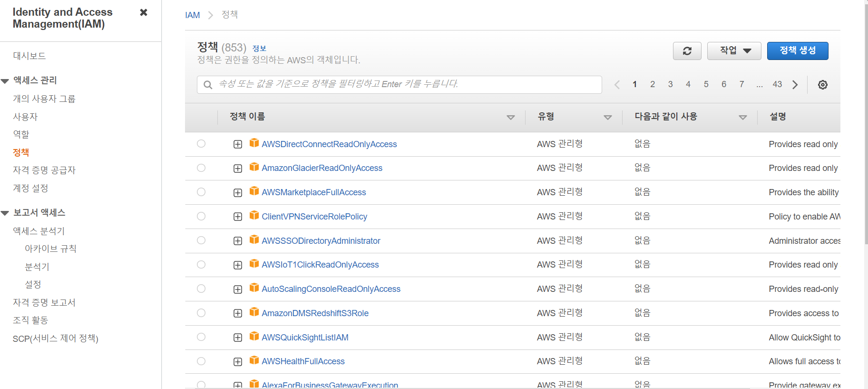The image size is (868, 389).
Task: Expand ClientVPNServiceRolePolicy row plus box
Action: [238, 217]
